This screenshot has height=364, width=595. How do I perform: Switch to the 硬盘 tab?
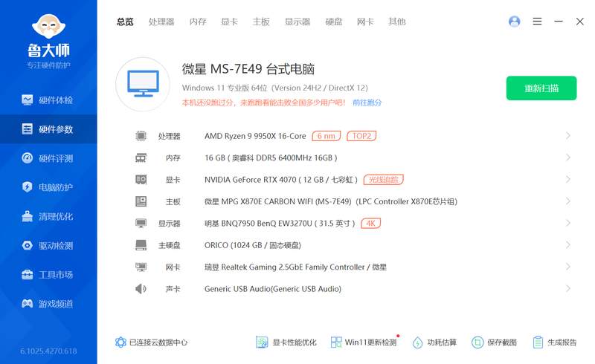coord(334,22)
